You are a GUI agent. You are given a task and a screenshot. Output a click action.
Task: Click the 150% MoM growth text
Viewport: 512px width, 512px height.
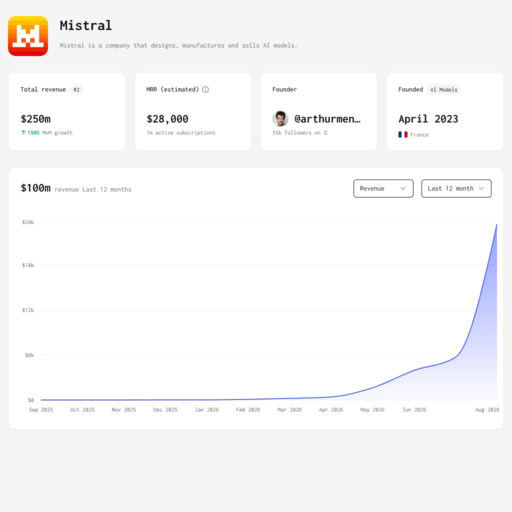(x=50, y=132)
